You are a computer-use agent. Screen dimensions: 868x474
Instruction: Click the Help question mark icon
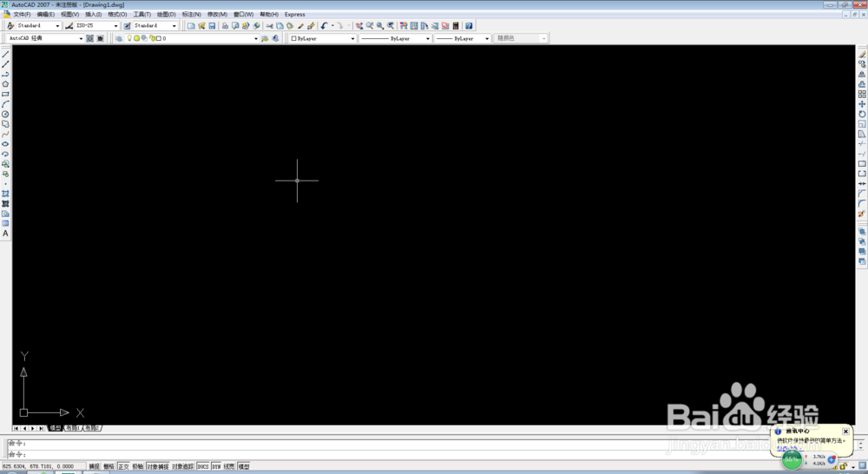click(x=469, y=26)
